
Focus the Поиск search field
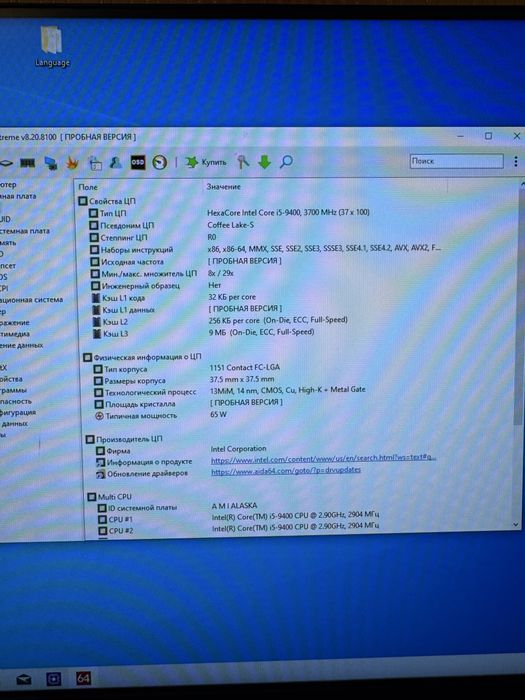456,161
